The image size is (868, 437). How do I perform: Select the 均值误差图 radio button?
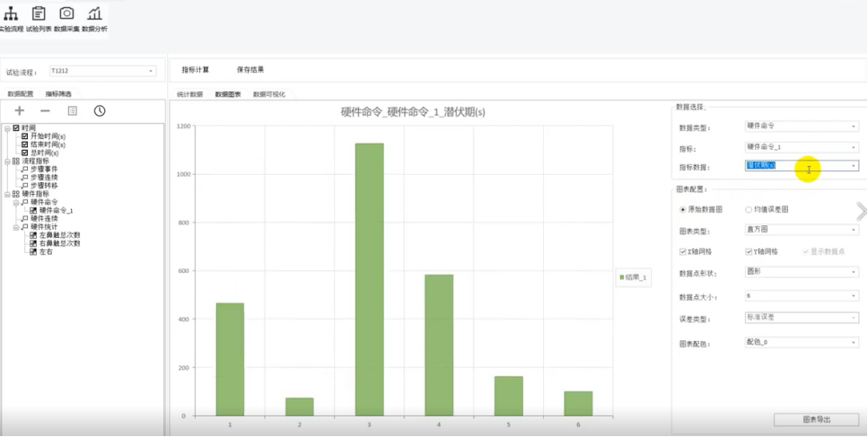[749, 209]
